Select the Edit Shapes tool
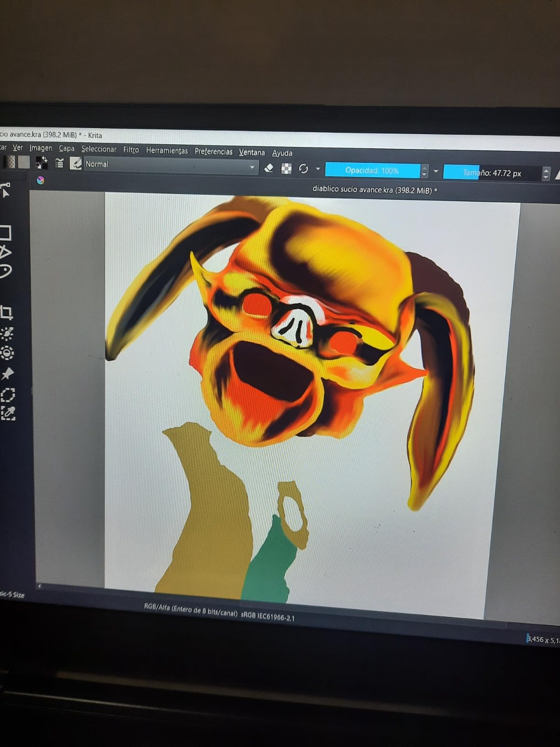The image size is (560, 747). point(5,190)
